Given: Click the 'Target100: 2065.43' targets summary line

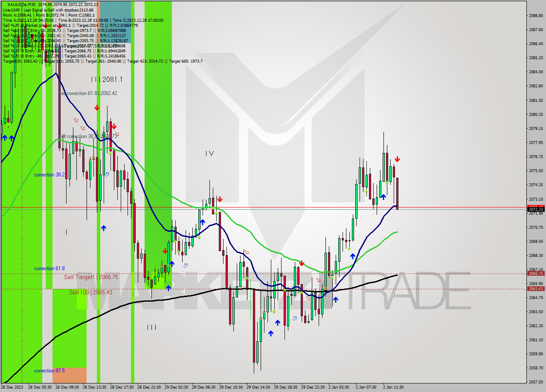Looking at the screenshot, I should (102, 61).
